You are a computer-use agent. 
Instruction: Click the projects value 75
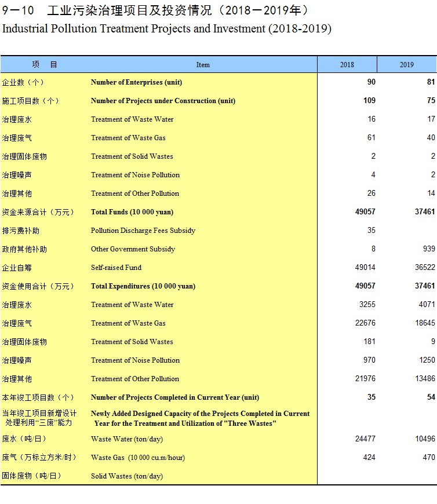point(431,101)
